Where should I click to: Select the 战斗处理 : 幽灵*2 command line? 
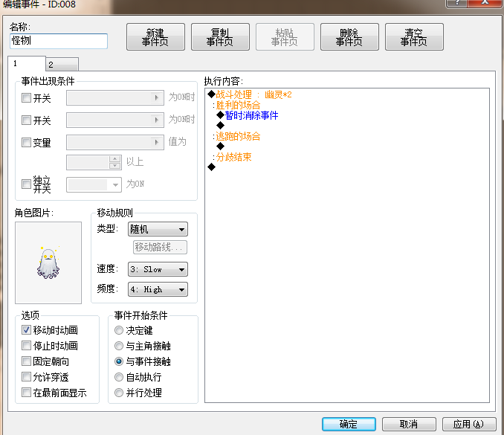[250, 94]
